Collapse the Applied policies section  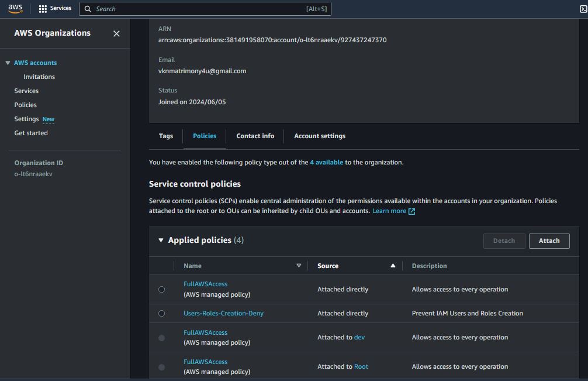tap(161, 241)
